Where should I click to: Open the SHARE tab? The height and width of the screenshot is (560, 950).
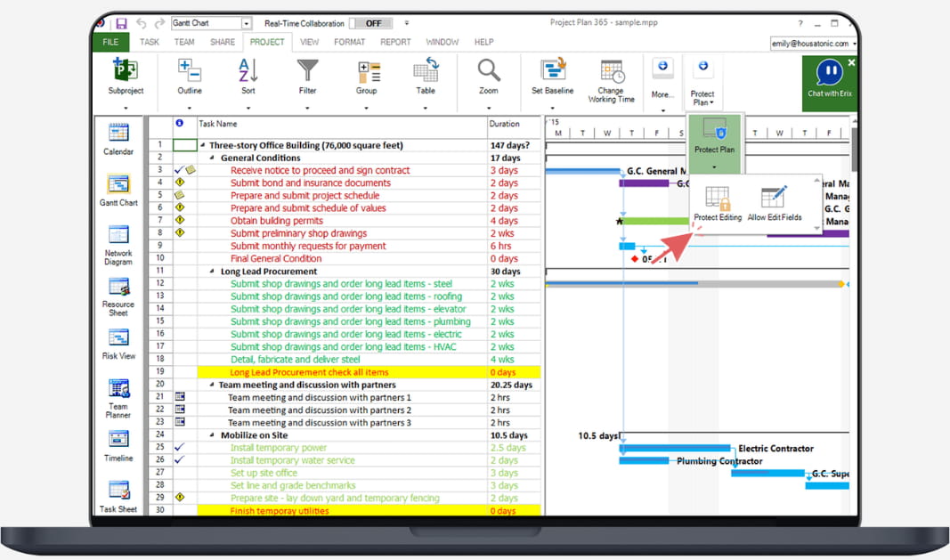click(223, 42)
